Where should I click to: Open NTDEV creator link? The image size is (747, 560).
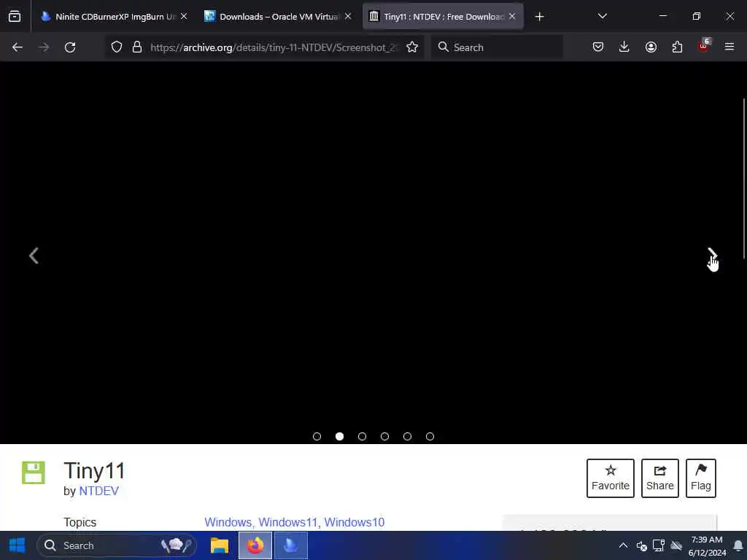click(98, 491)
